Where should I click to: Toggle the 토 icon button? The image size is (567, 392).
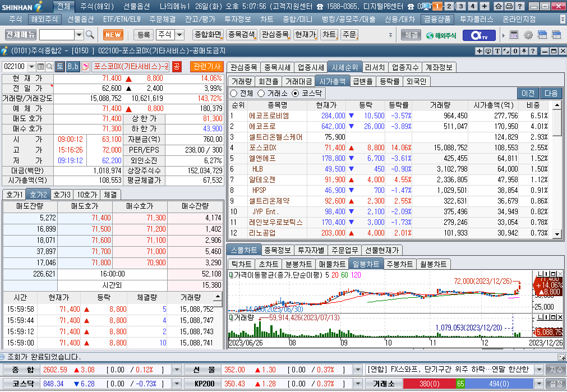click(x=60, y=67)
